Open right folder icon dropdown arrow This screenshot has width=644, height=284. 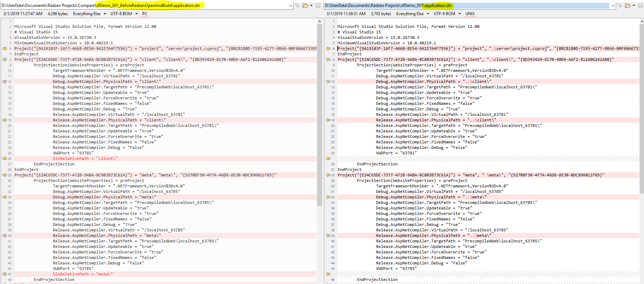click(634, 6)
